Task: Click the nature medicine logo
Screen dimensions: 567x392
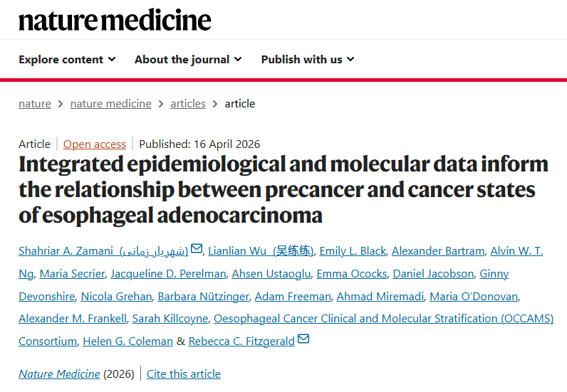Action: [115, 20]
